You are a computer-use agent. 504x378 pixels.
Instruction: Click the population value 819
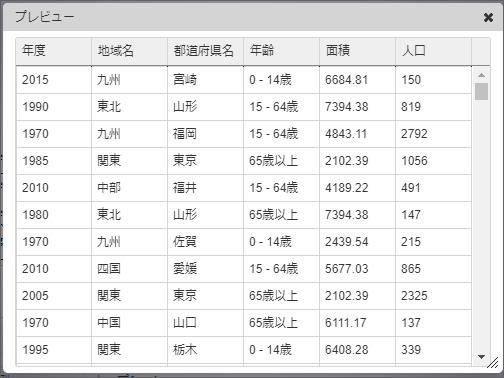pyautogui.click(x=433, y=107)
